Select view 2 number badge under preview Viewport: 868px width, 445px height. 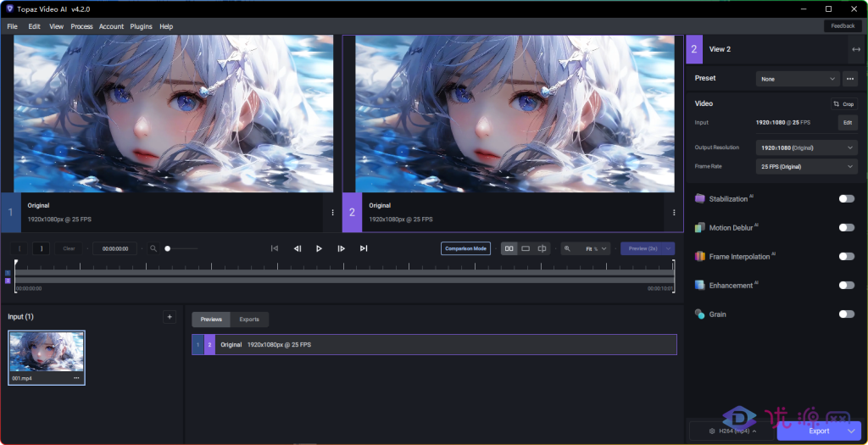point(352,213)
